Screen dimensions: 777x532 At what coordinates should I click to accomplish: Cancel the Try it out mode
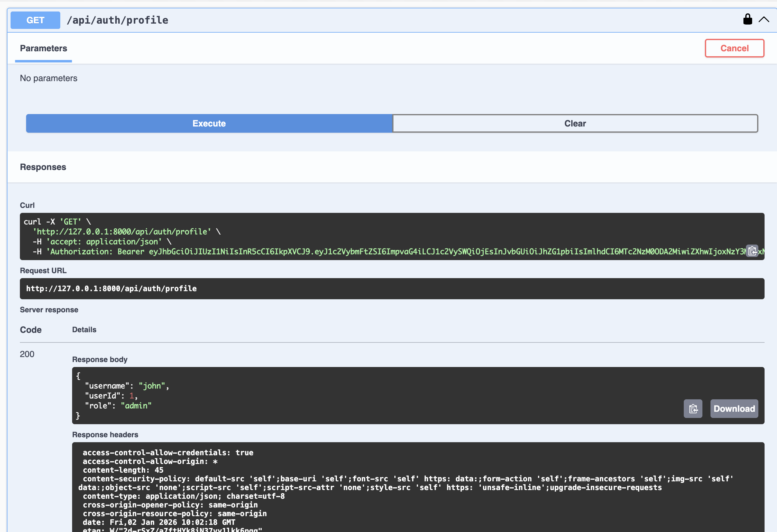click(734, 48)
